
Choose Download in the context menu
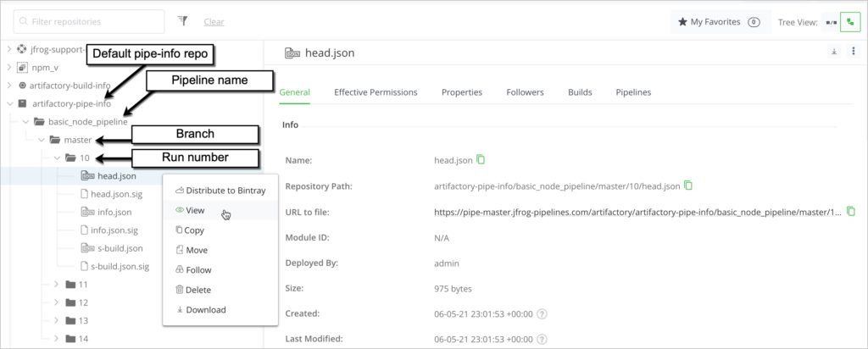pos(220,310)
